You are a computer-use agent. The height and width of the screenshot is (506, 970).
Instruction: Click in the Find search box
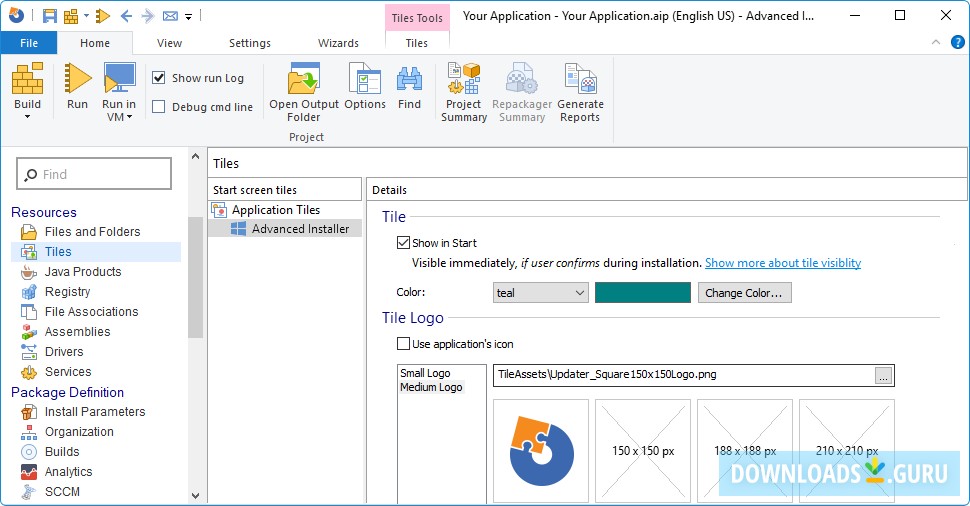click(x=94, y=174)
